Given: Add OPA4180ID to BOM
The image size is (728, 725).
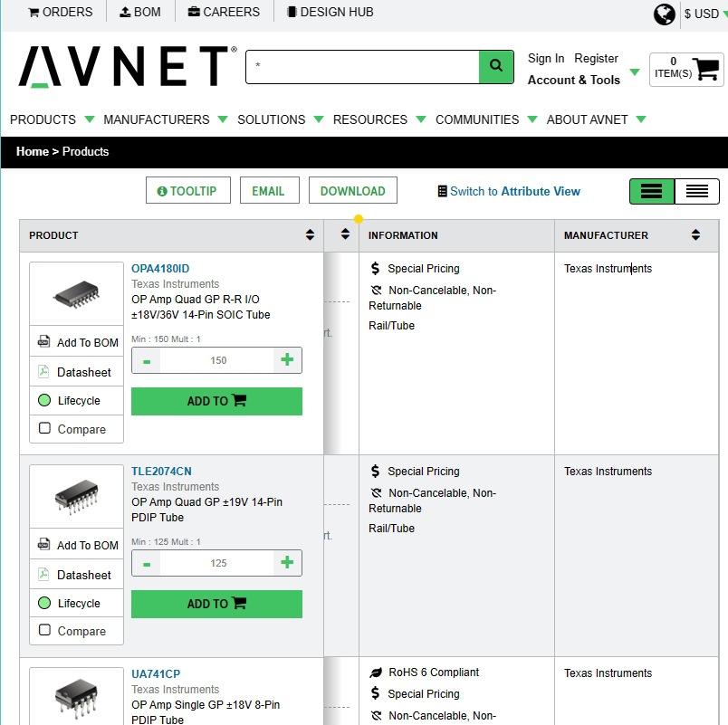Looking at the screenshot, I should 78,342.
